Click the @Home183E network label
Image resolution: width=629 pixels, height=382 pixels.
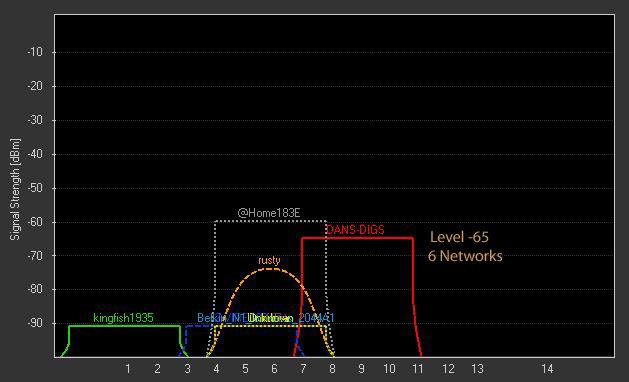click(x=269, y=213)
